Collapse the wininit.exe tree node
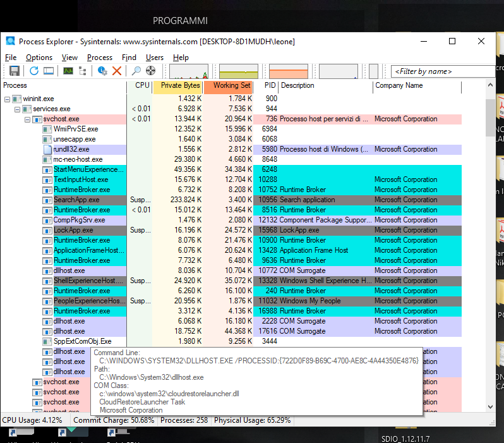The image size is (504, 443). 7,99
